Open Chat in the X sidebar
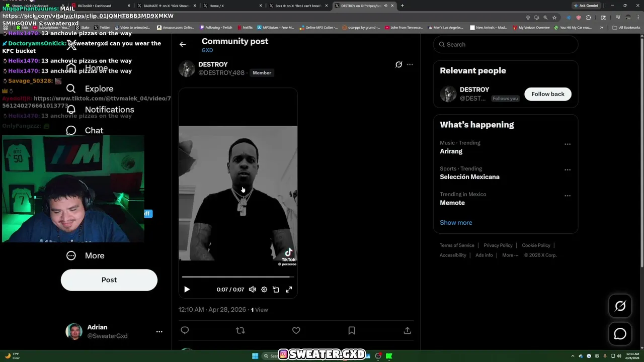644x362 pixels. pyautogui.click(x=85, y=130)
